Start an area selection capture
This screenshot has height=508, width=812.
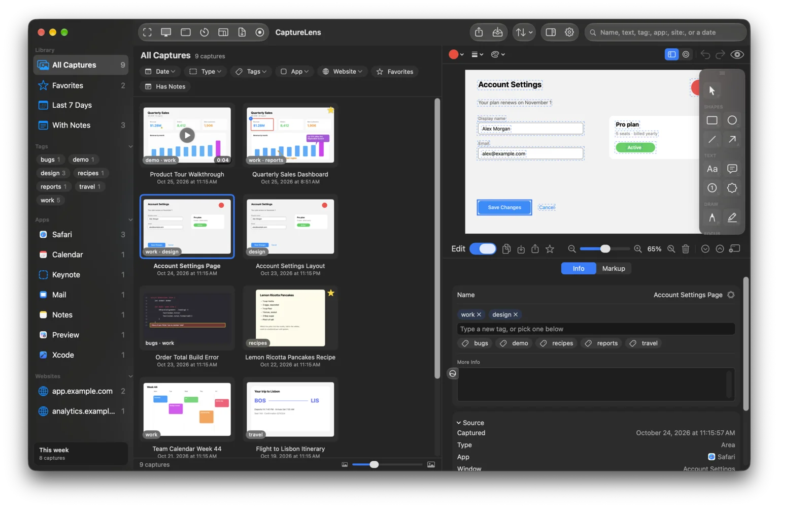point(147,33)
